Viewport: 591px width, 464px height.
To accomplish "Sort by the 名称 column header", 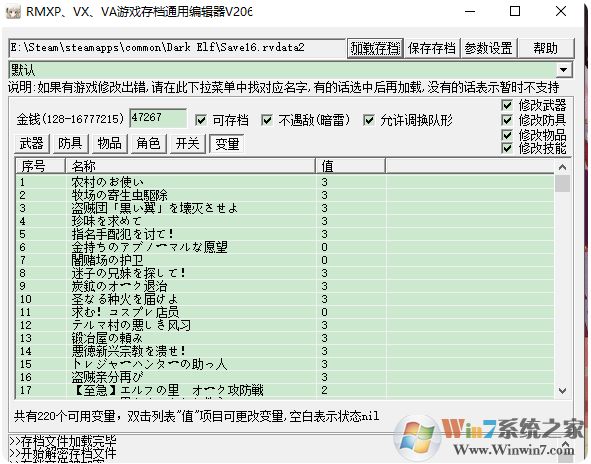I will [x=190, y=166].
